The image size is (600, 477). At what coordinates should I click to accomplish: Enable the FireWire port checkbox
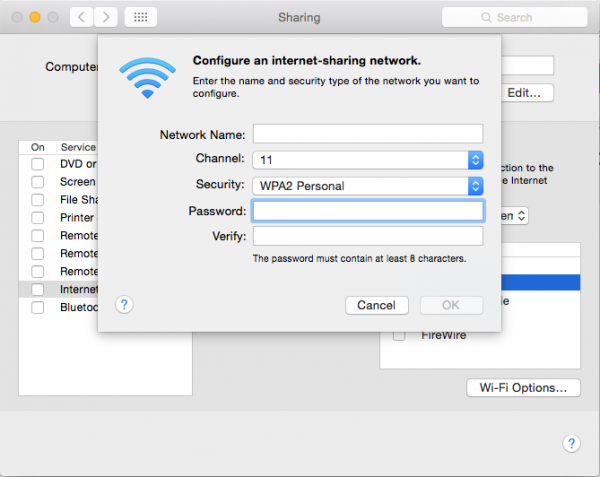click(400, 335)
